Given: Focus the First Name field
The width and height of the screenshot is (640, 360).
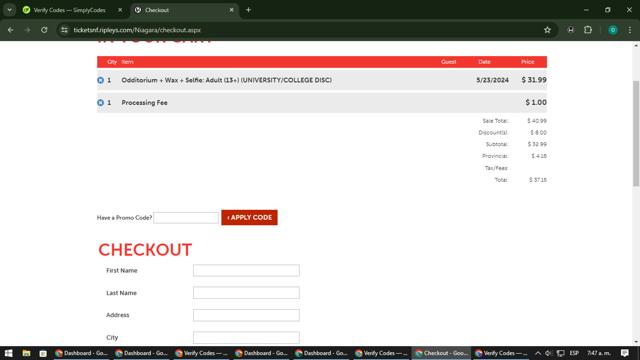Looking at the screenshot, I should pos(246,270).
